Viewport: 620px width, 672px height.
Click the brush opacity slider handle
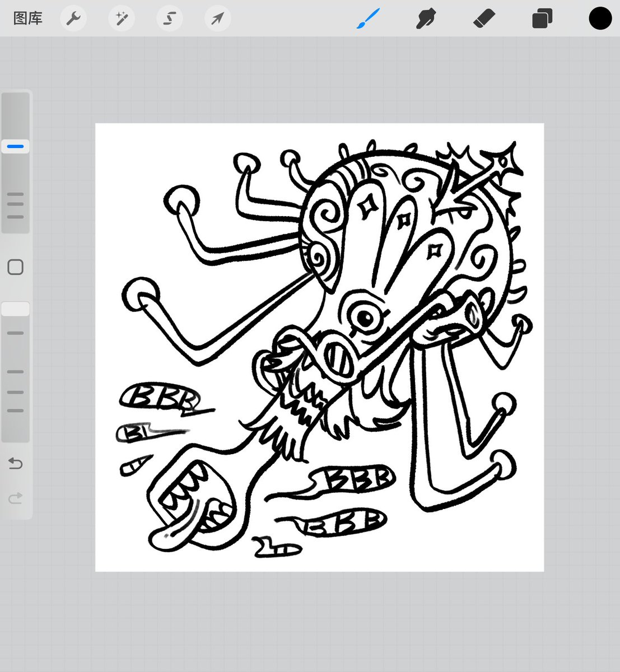(x=15, y=309)
